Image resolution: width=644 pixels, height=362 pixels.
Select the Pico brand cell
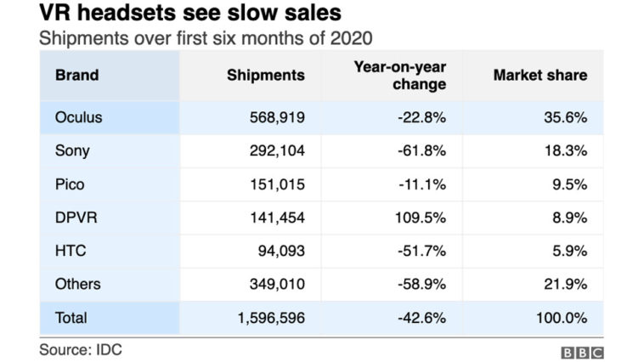[x=70, y=184]
